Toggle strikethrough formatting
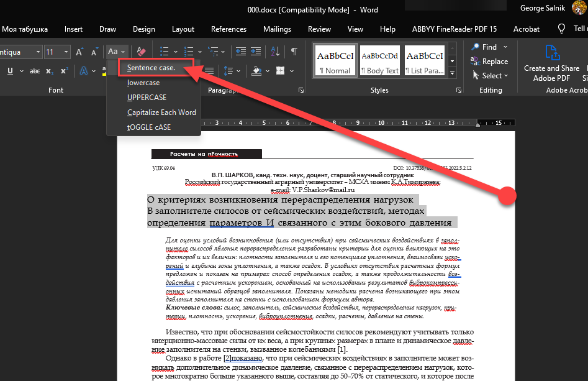Viewport: 588px width, 381px height. point(35,71)
